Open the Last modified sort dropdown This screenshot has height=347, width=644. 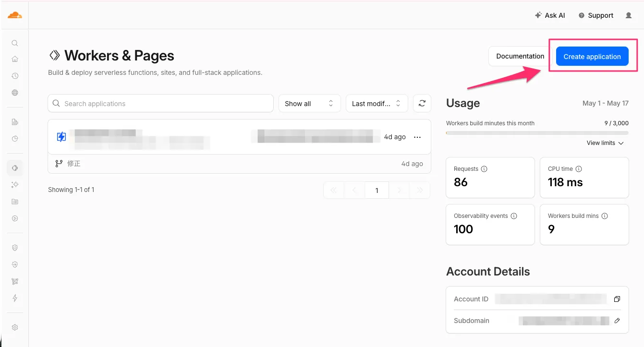(x=377, y=103)
